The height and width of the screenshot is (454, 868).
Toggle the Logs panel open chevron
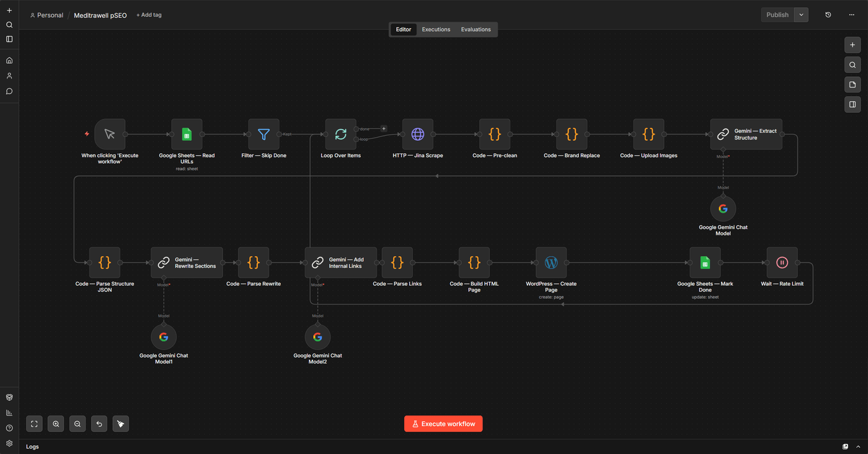coord(857,447)
